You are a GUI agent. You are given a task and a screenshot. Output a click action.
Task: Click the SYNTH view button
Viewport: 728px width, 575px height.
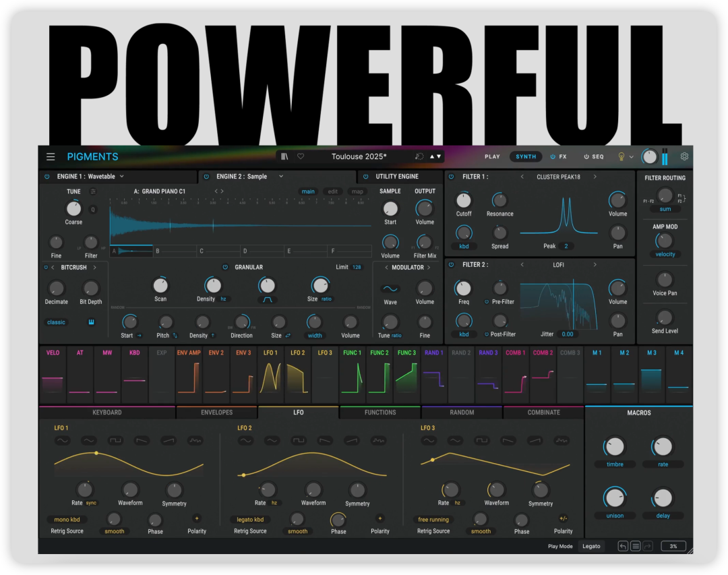(x=526, y=156)
